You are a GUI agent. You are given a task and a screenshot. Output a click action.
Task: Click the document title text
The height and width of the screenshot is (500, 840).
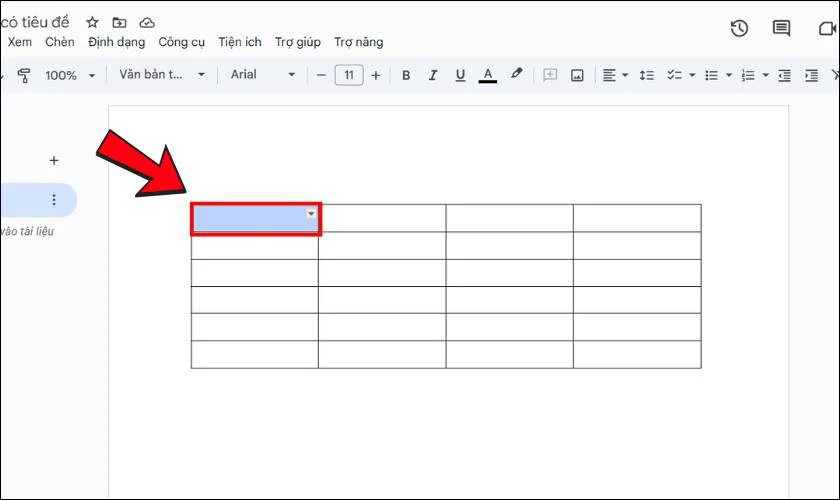point(35,23)
